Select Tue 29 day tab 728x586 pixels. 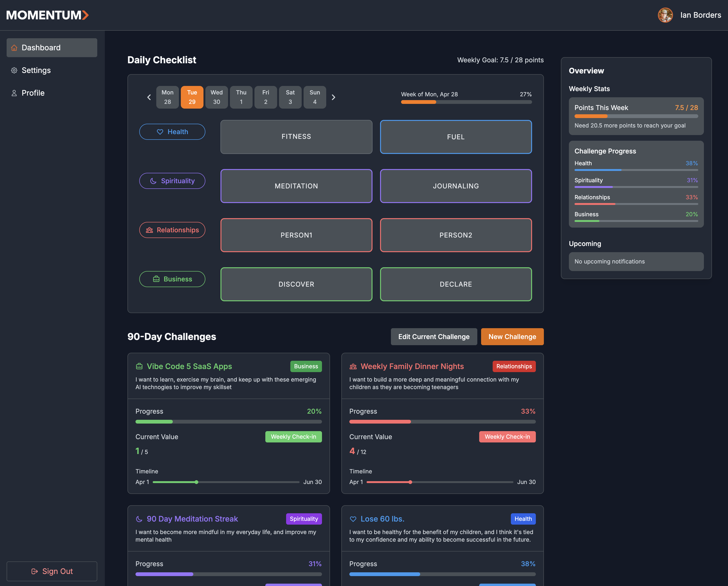(192, 97)
